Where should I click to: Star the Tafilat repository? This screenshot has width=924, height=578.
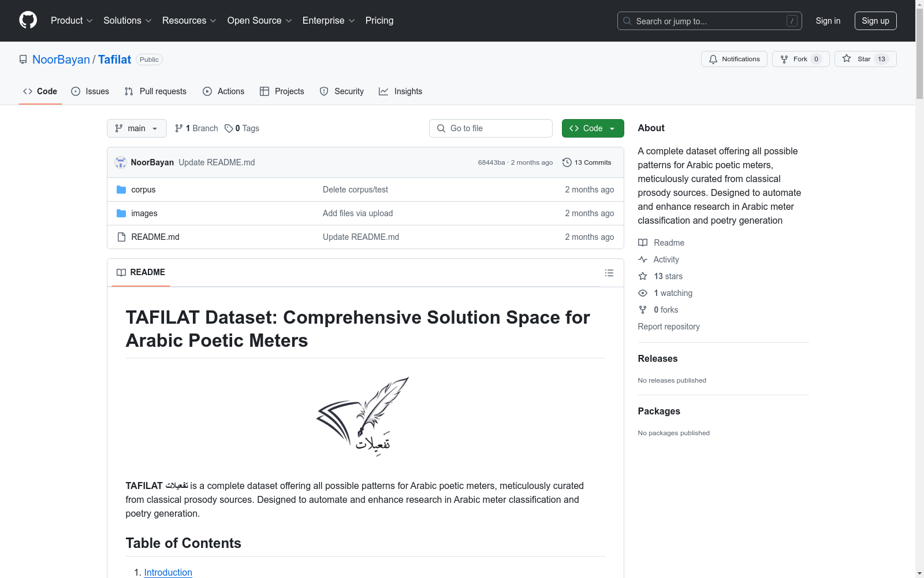pyautogui.click(x=865, y=59)
